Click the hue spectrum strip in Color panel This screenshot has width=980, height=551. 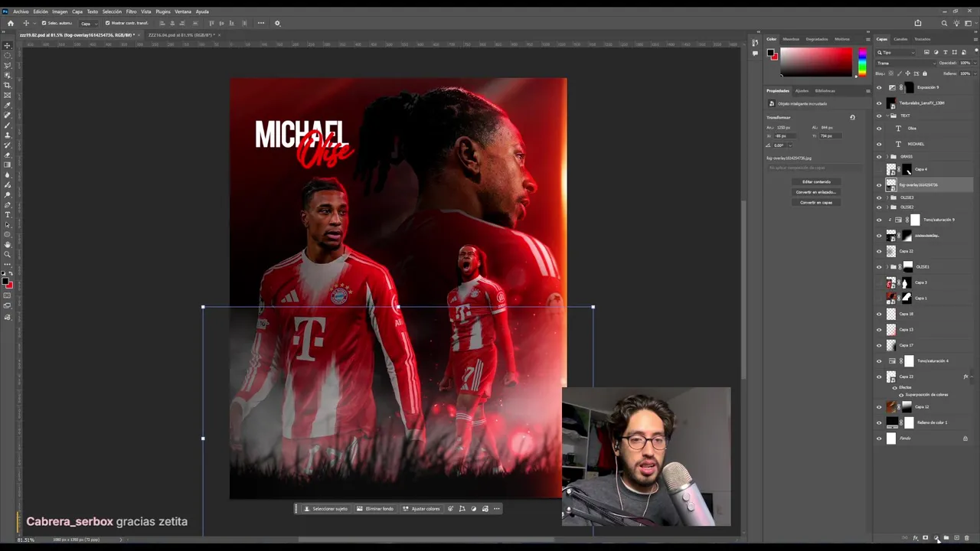click(x=862, y=62)
